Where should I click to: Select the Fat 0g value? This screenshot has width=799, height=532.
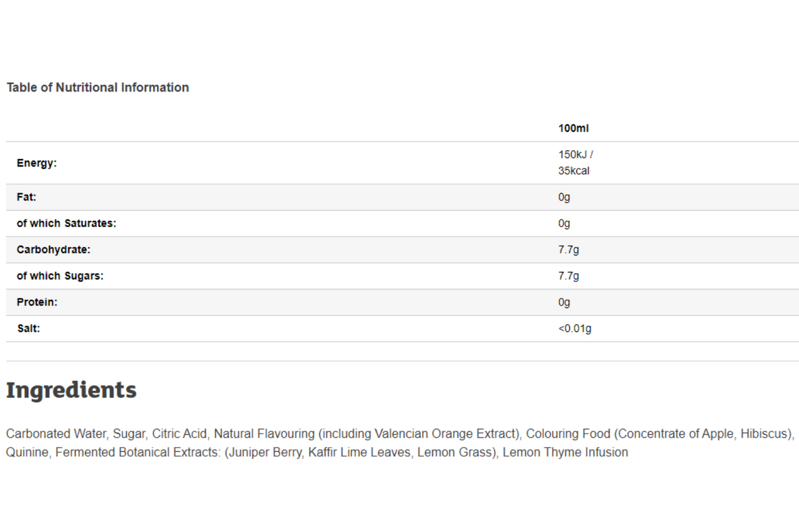[x=564, y=197]
